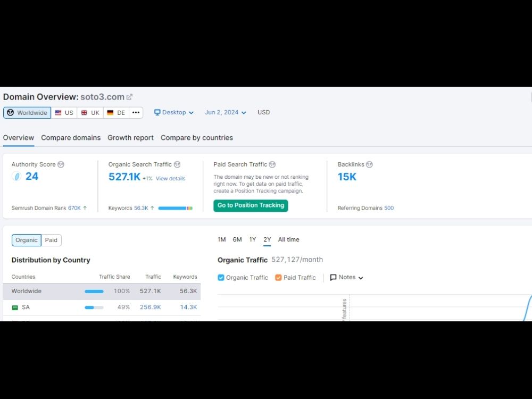Click globe icon next to Backlinks
Screen dimensions: 532x399
(x=369, y=164)
